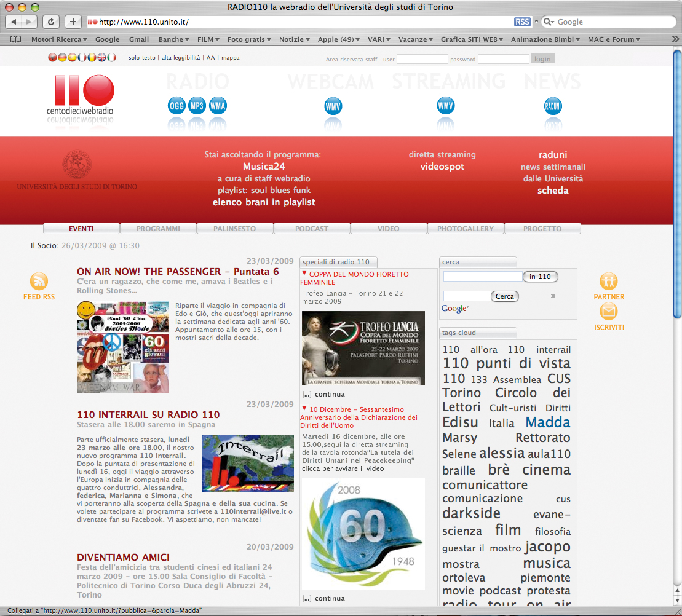Open the videospot link
This screenshot has height=616, width=682.
[442, 167]
